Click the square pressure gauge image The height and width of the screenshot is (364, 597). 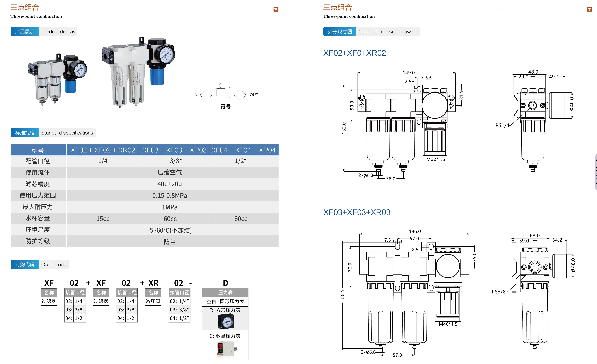[226, 321]
